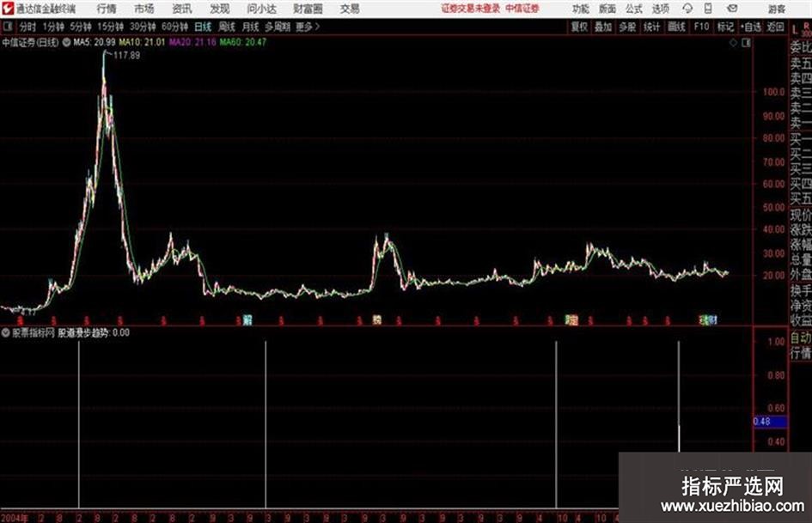This screenshot has height=523, width=812.
Task: Open the 多周期 multi-period view
Action: [278, 27]
